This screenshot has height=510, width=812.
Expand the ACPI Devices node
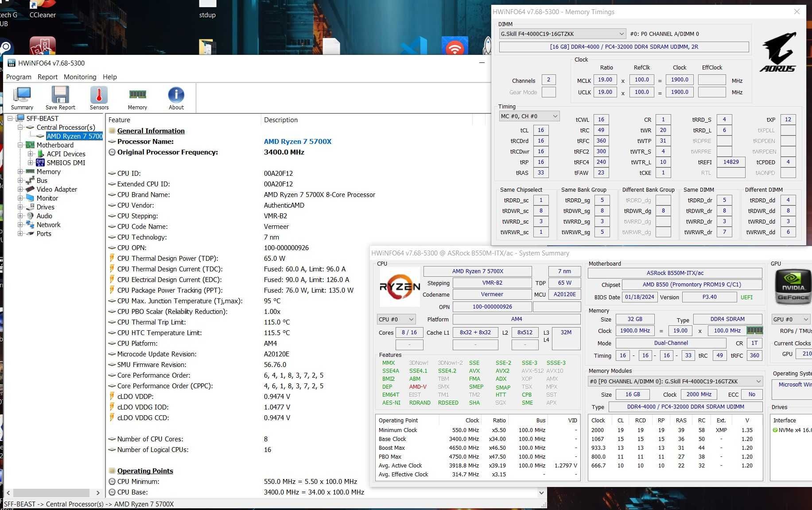pyautogui.click(x=31, y=154)
